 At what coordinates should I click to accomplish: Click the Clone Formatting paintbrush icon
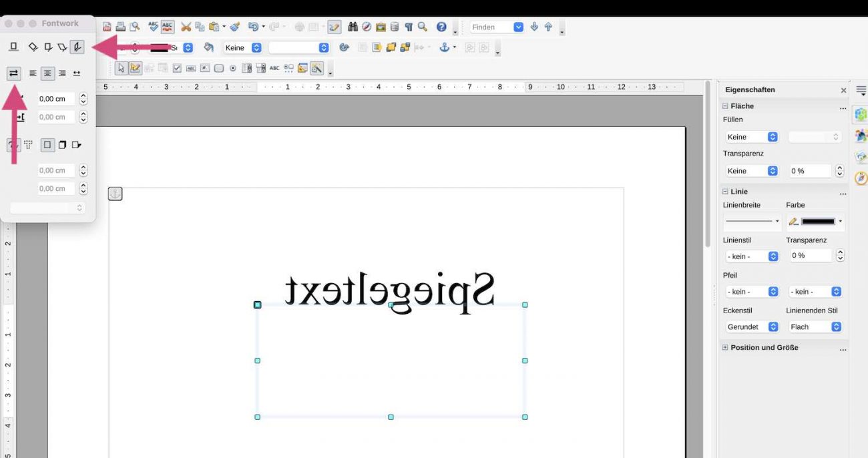click(x=234, y=27)
